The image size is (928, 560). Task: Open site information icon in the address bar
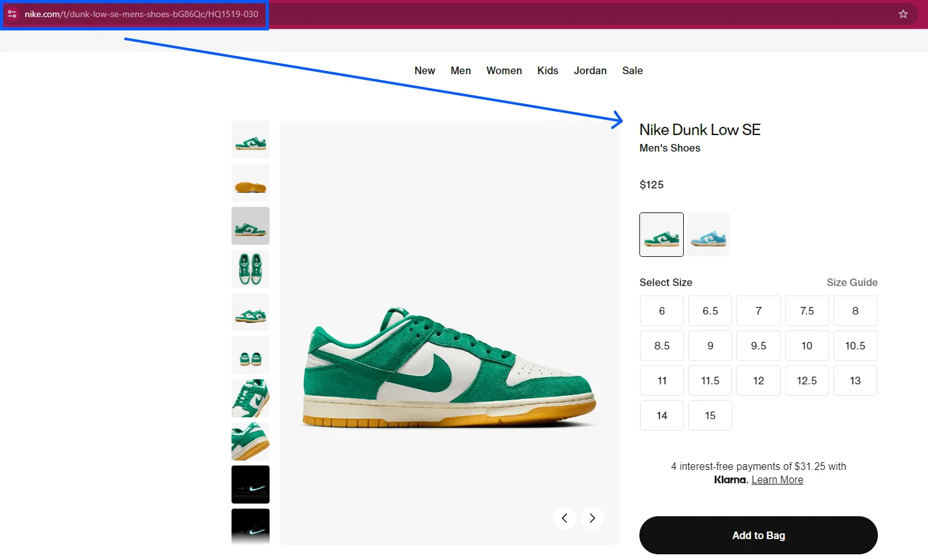coord(11,13)
